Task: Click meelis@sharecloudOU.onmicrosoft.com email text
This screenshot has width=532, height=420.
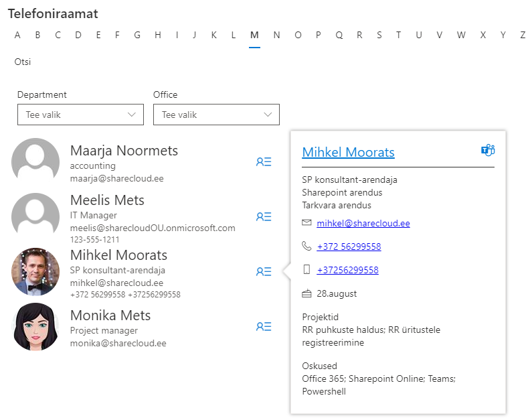Action: pos(153,228)
